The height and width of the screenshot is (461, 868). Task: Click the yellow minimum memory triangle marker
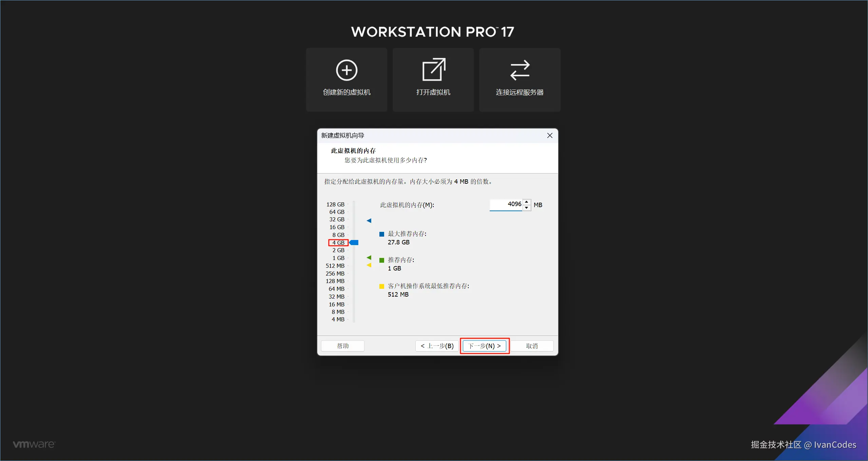369,265
